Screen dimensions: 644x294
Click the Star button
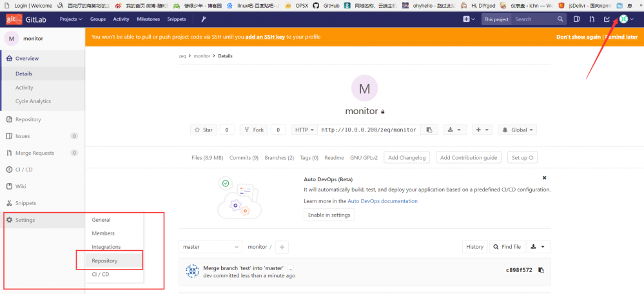203,130
